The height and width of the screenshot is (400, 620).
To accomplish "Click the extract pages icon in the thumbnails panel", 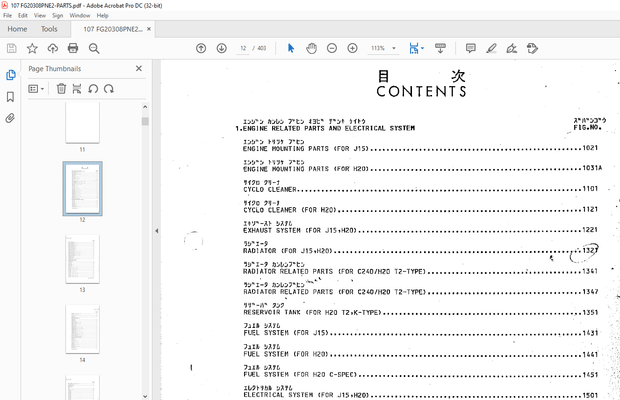I will click(77, 89).
